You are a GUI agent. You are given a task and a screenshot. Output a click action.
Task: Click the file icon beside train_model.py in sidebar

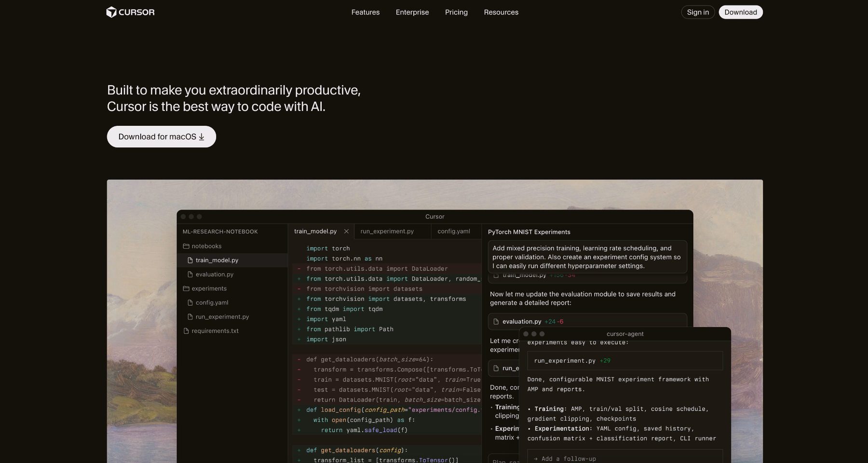pos(190,260)
